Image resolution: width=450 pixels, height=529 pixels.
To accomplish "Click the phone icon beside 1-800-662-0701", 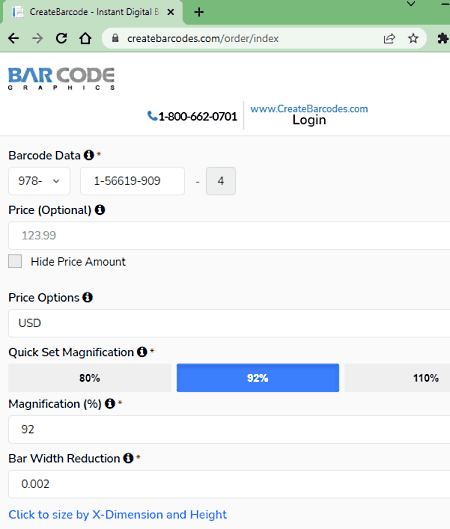I will [152, 116].
